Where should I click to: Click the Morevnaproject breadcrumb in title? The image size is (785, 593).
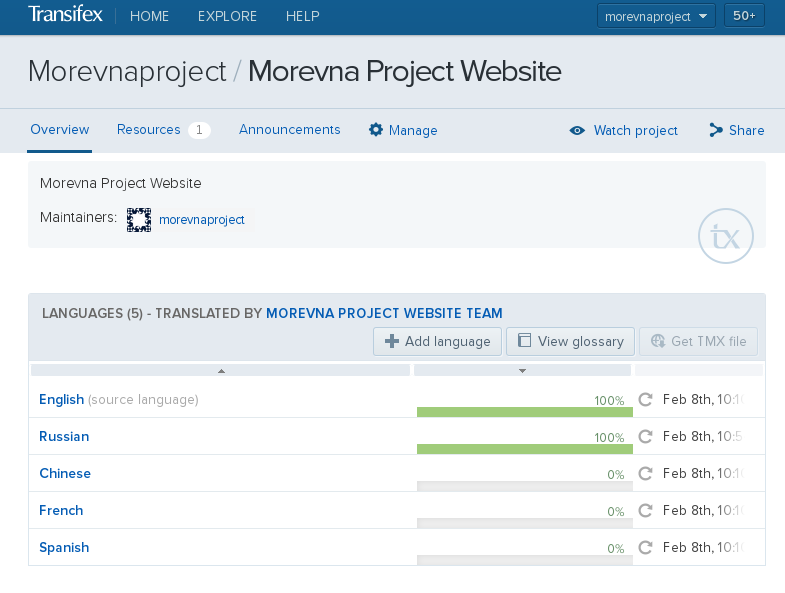[127, 71]
